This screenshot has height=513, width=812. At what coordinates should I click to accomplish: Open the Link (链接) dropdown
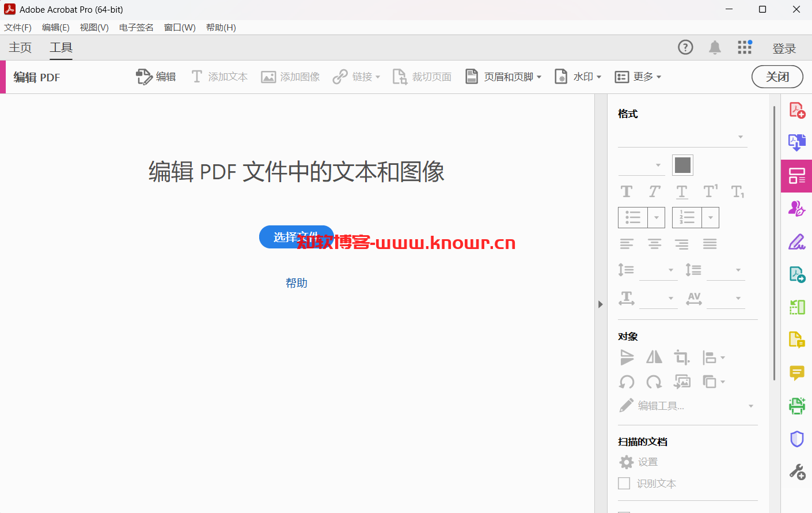click(356, 77)
